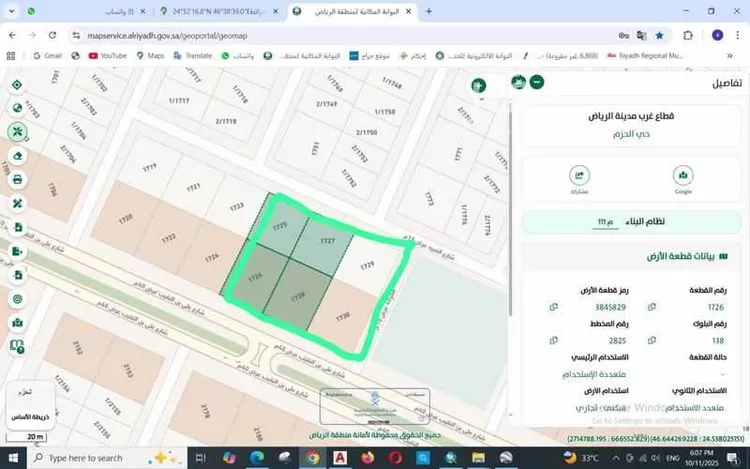Click the document import icon below measure tool
750x469 pixels.
click(x=17, y=228)
